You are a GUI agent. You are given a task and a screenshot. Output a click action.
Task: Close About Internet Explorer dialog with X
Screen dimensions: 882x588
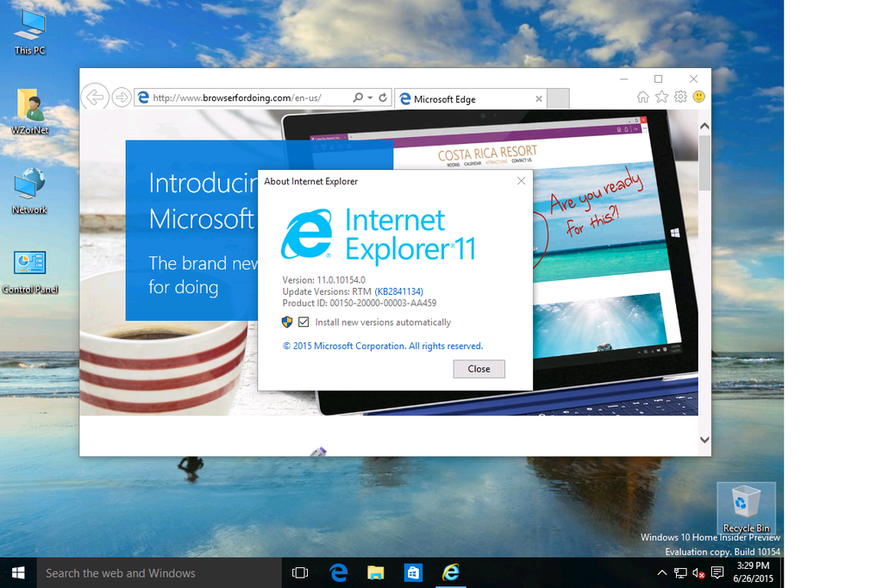[522, 180]
